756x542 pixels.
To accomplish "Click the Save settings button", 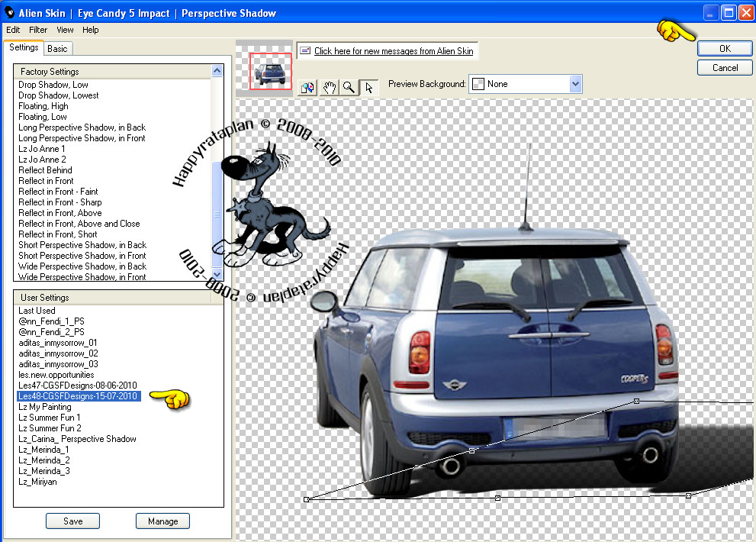I will click(x=72, y=521).
